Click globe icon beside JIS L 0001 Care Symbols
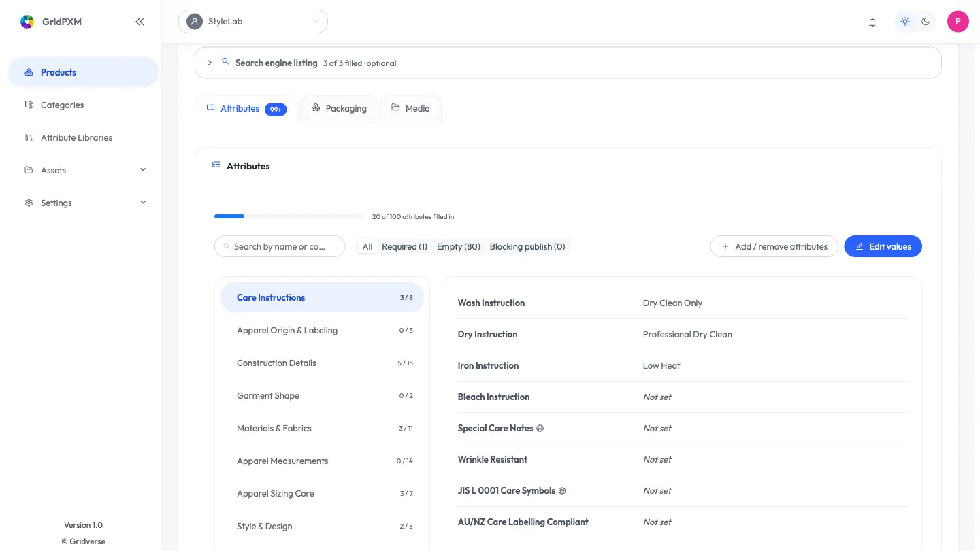This screenshot has width=980, height=551. [x=562, y=490]
